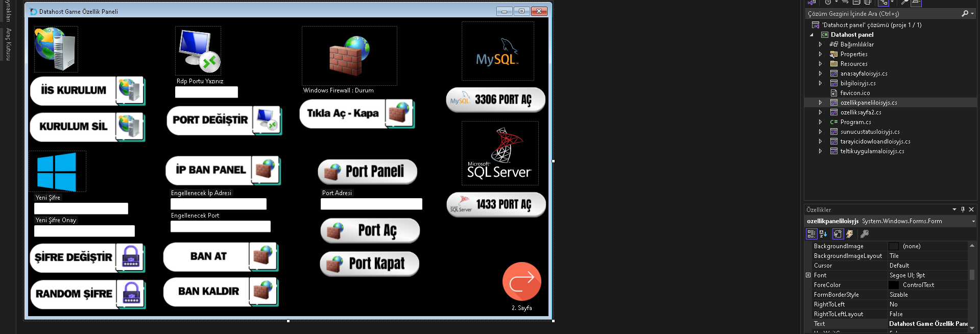The width and height of the screenshot is (980, 334).
Task: Click the red arrow 2. Sayfa icon
Action: tap(521, 281)
